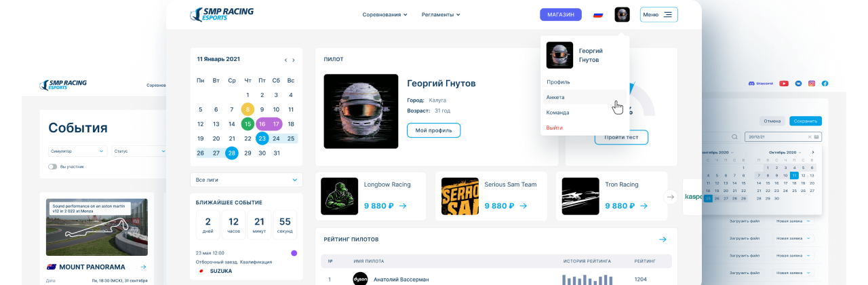The width and height of the screenshot is (868, 285).
Task: Advance the team carousel with round arrow
Action: click(x=671, y=197)
